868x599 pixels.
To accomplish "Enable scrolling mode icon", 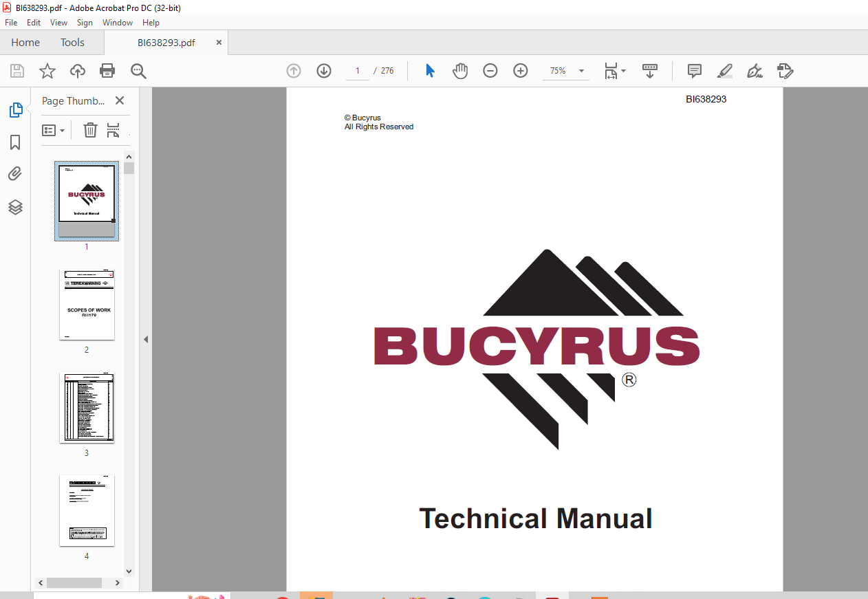I will click(650, 71).
